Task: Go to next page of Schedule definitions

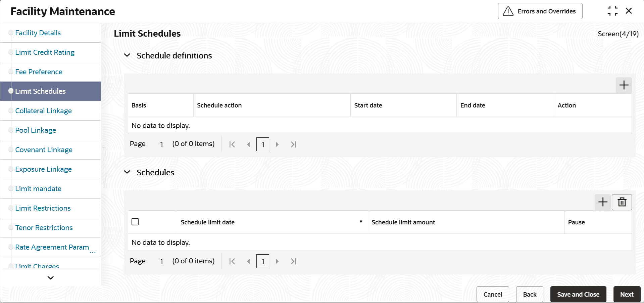Action: click(x=277, y=144)
